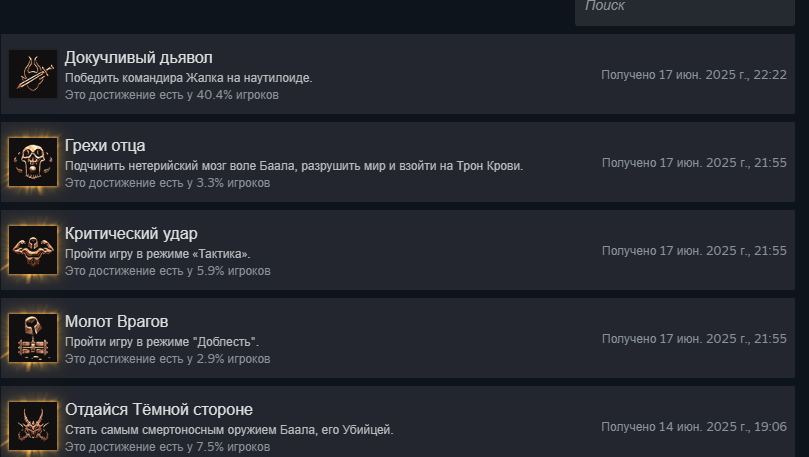Open the Молот Врагов achievement icon
Image resolution: width=809 pixels, height=457 pixels.
tap(33, 338)
